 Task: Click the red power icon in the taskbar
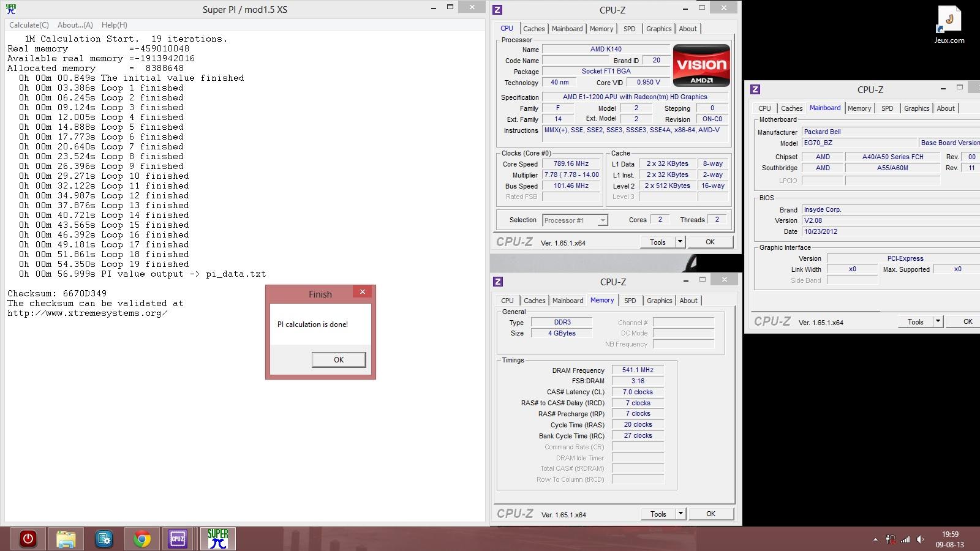pos(28,539)
